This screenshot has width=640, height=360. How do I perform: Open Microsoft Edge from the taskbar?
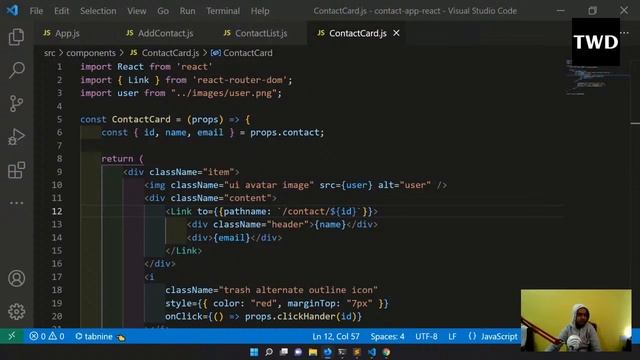[x=328, y=352]
